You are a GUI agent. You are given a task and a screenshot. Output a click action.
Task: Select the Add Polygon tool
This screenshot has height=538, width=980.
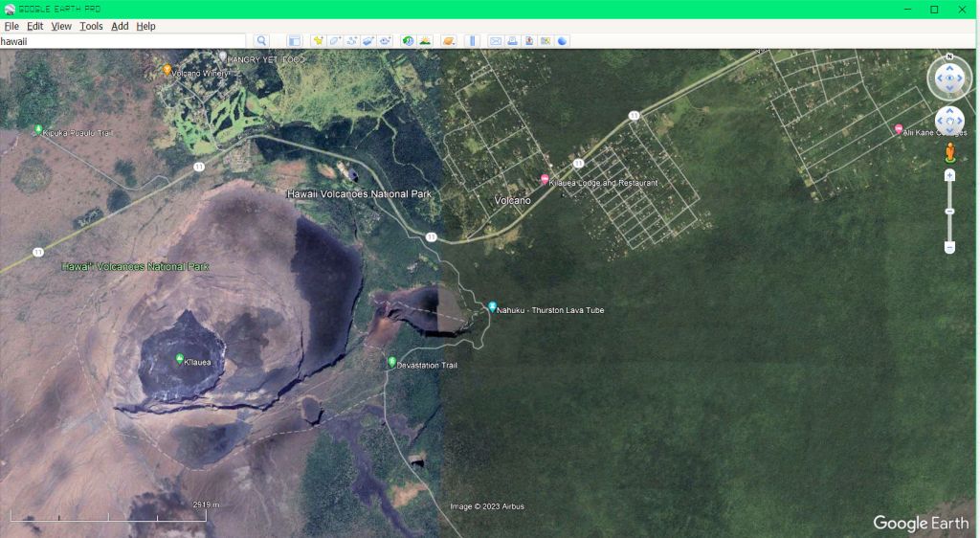(x=335, y=41)
